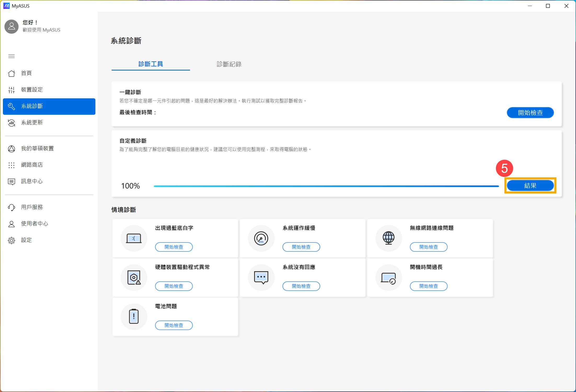
Task: Click the user profile avatar
Action: [11, 26]
